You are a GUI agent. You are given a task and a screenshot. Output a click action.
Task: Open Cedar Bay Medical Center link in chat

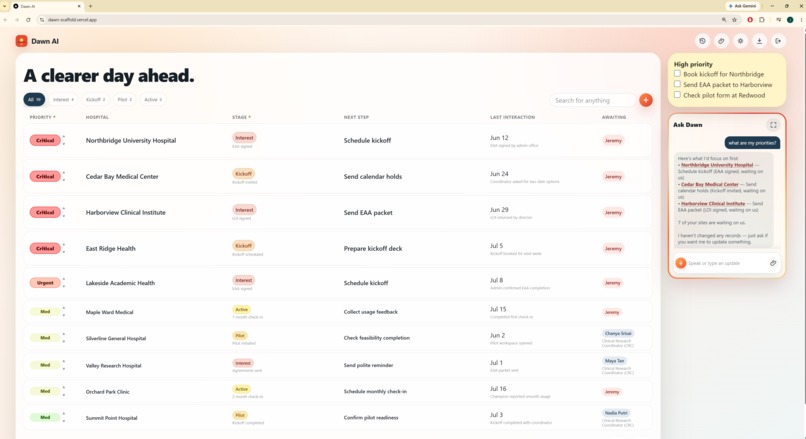[x=709, y=184]
